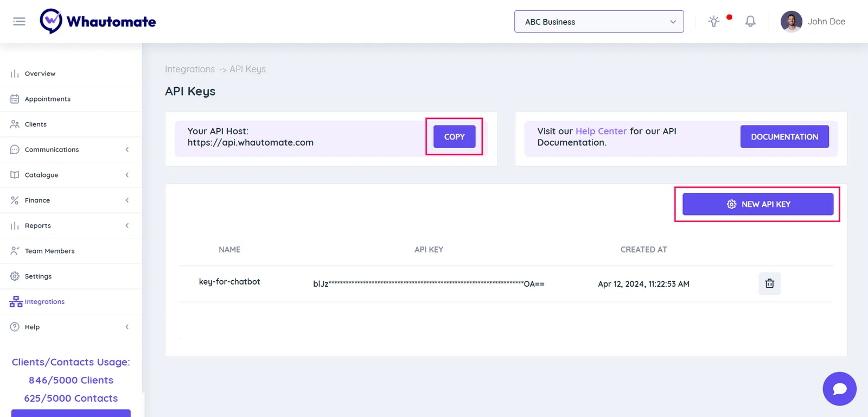This screenshot has width=868, height=417.
Task: Select Integrations in the sidebar
Action: (44, 301)
